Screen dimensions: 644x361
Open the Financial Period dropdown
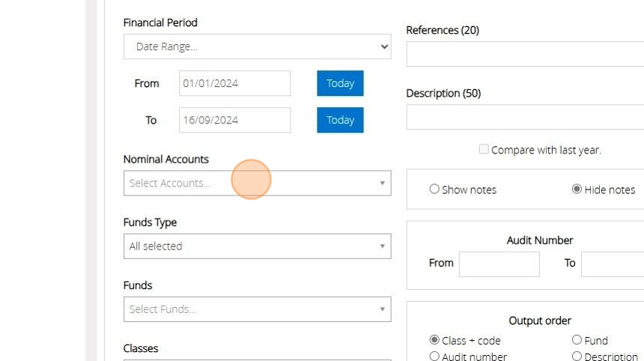tap(257, 46)
